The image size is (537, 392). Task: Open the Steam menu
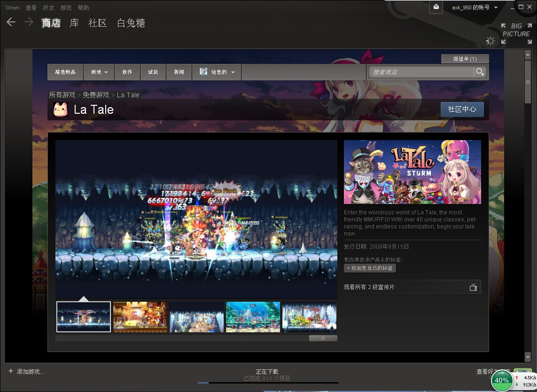coord(12,8)
